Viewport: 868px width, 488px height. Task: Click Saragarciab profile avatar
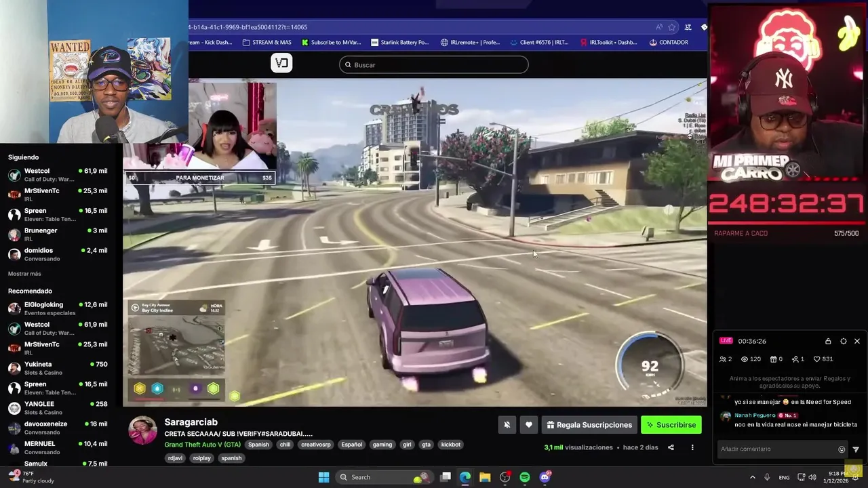[x=142, y=430]
